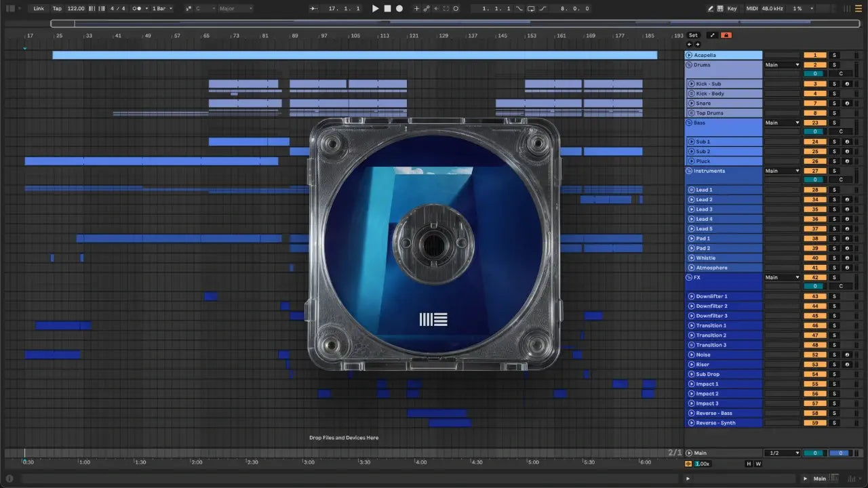Click the Link button
Viewport: 868px width, 488px height.
(39, 9)
